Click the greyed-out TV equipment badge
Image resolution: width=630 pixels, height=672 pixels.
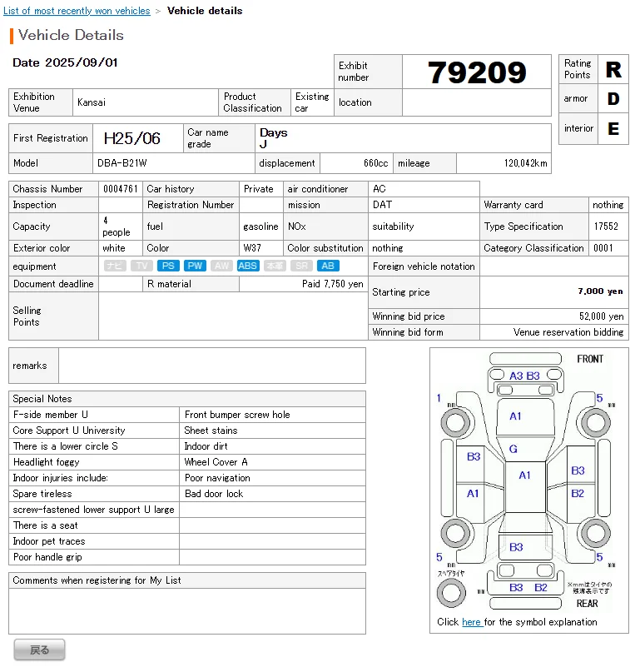[141, 266]
